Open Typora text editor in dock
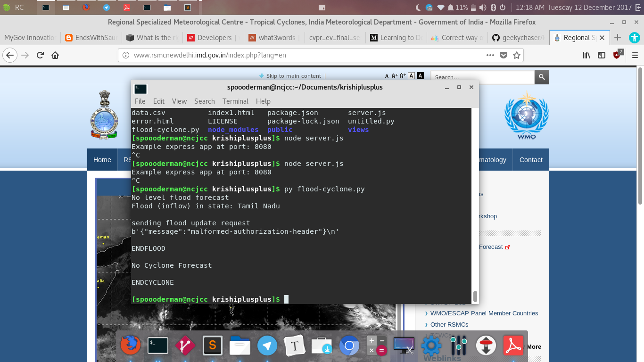This screenshot has height=362, width=644. click(295, 346)
